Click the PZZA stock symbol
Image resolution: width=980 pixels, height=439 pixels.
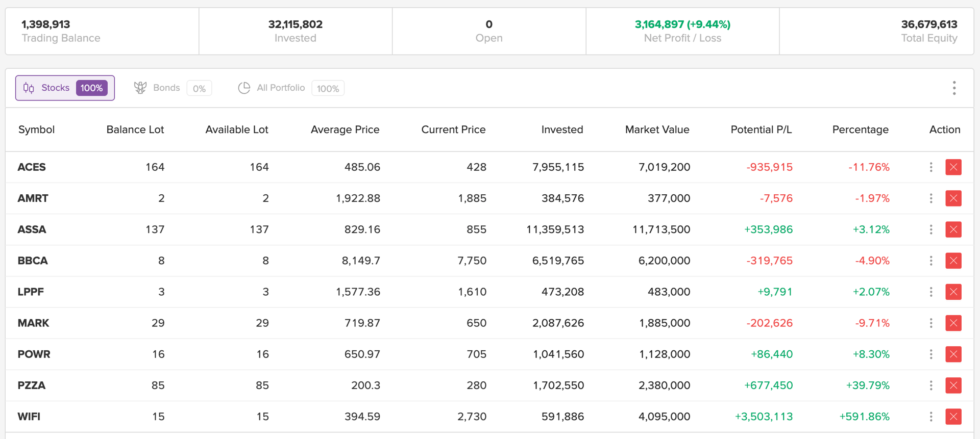click(x=32, y=385)
